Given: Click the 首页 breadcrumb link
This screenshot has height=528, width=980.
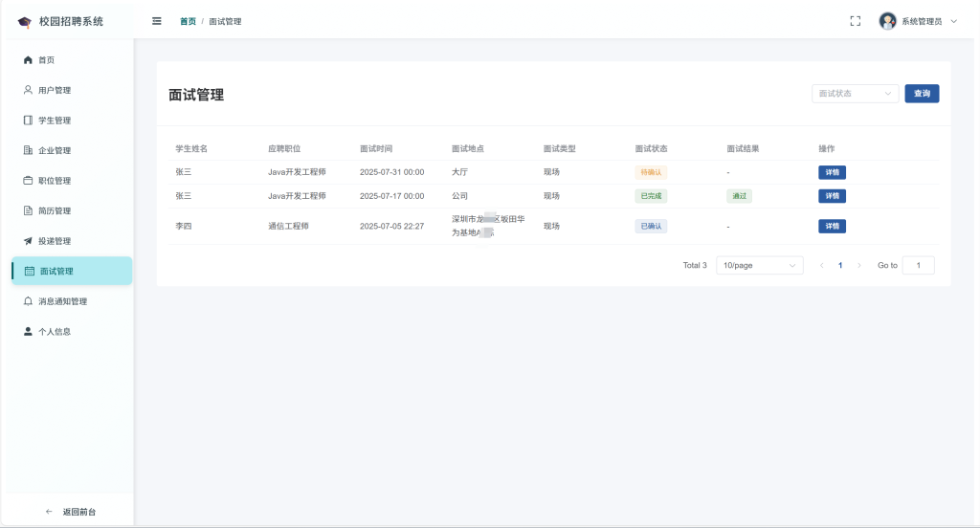Looking at the screenshot, I should (189, 21).
